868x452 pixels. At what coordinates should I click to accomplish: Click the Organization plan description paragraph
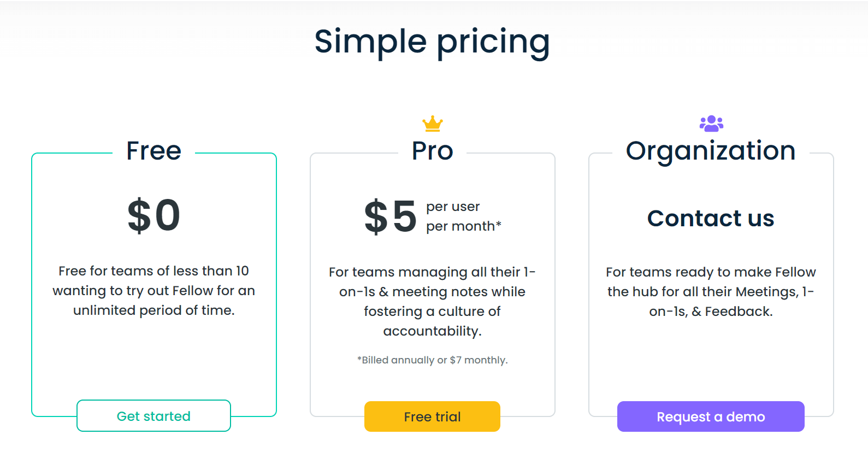click(711, 291)
